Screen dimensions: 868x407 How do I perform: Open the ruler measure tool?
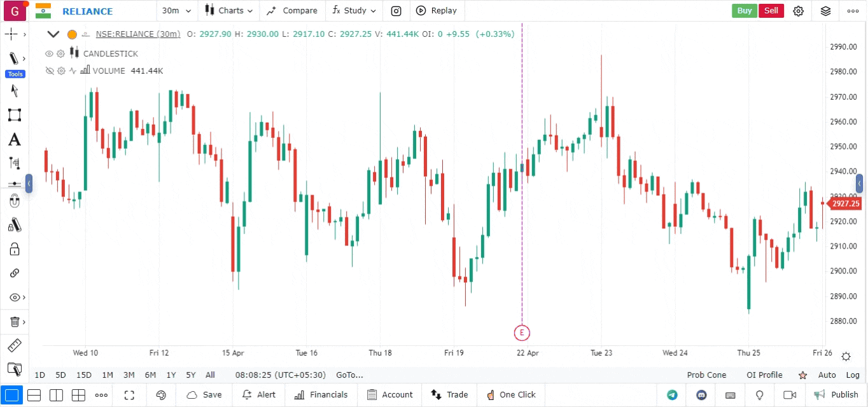[14, 345]
